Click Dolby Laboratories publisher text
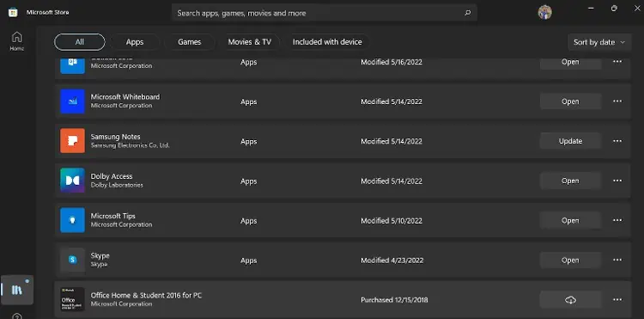Viewport: 644px width, 319px height. (117, 185)
